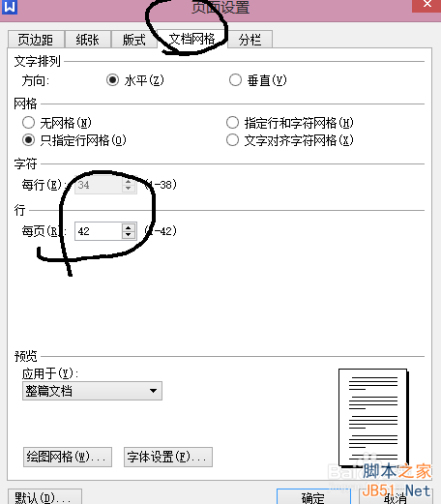441x504 pixels.
Task: Select the 水平 text direction radio button
Action: (112, 80)
